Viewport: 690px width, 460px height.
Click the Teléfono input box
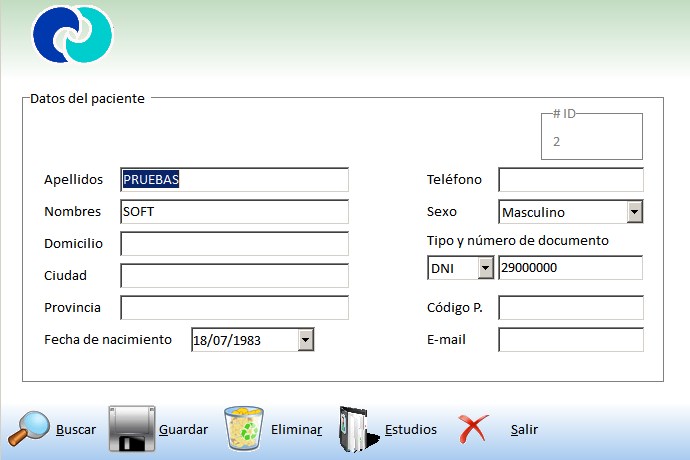(570, 180)
